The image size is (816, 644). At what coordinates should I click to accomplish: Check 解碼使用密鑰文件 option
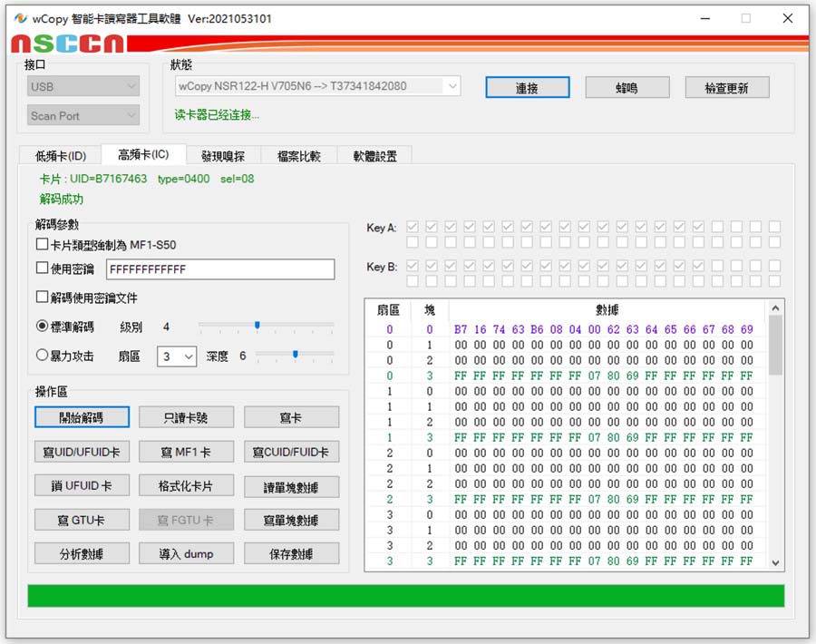point(42,298)
